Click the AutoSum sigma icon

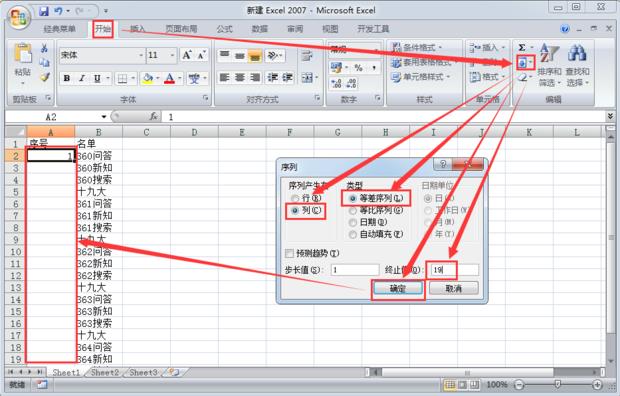coord(522,47)
